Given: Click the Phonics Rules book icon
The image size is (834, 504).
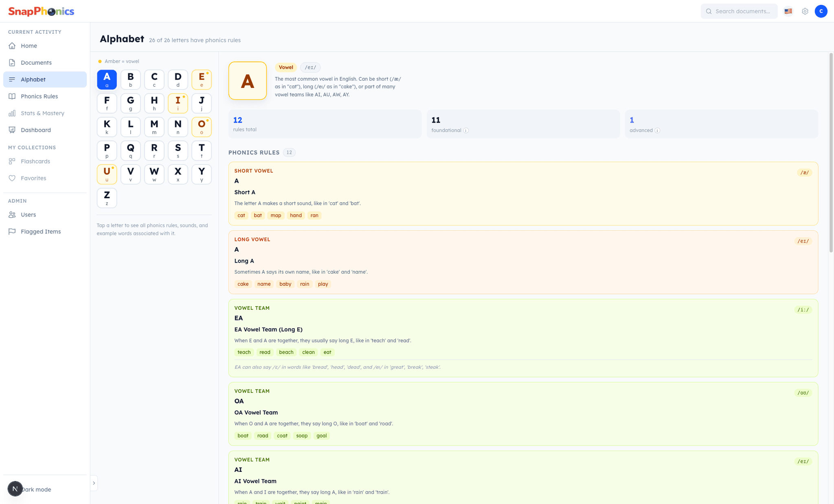Looking at the screenshot, I should click(x=12, y=96).
